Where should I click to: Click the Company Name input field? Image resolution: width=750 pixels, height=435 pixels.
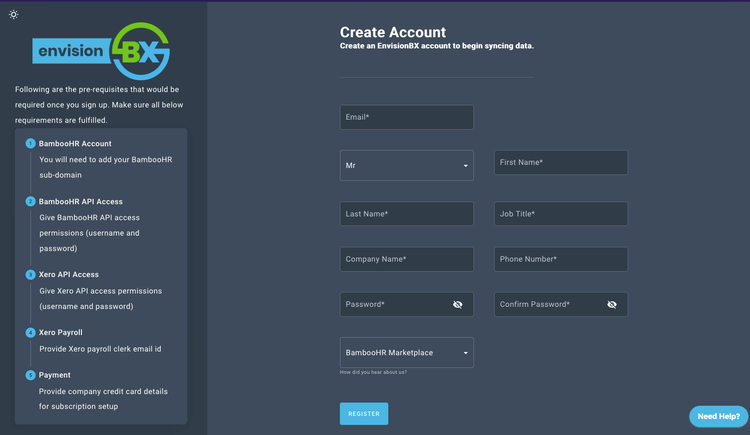407,259
